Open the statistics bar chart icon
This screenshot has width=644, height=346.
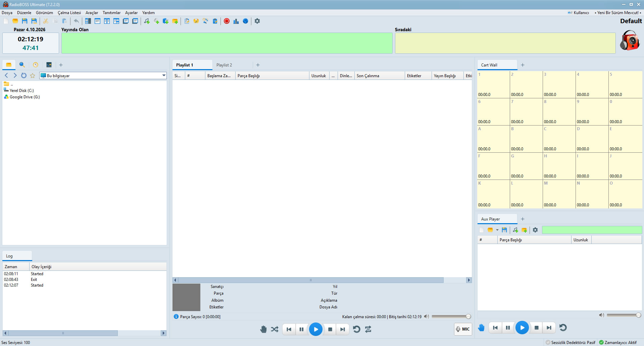click(x=236, y=21)
